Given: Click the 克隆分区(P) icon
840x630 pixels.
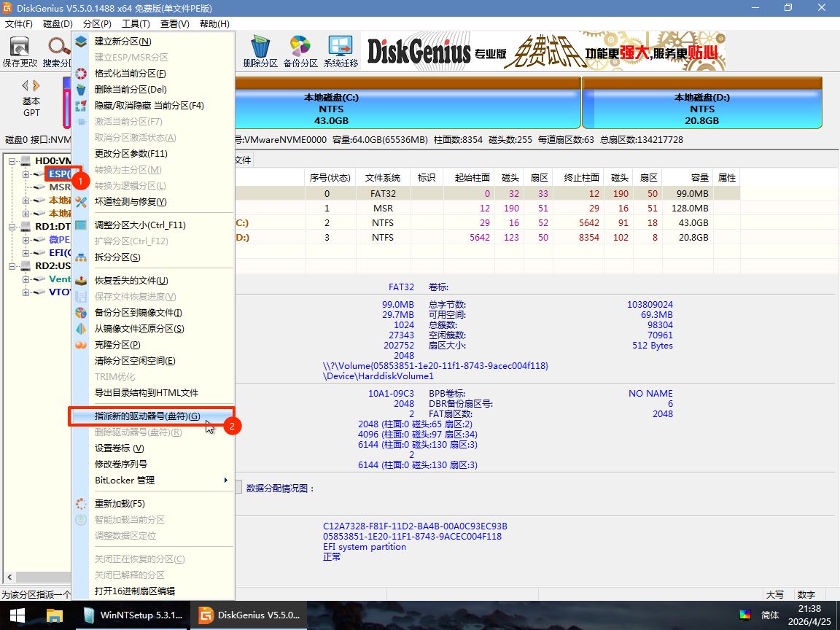Looking at the screenshot, I should click(x=81, y=345).
